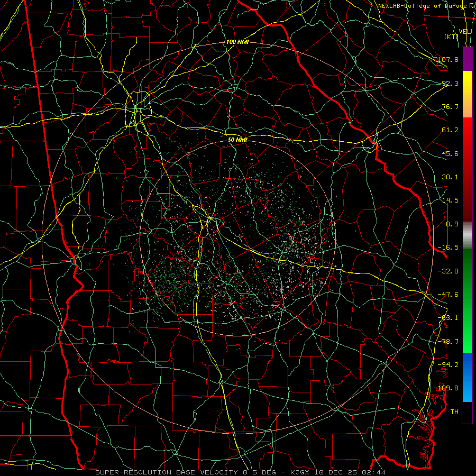Click the -63.1 velocity scale value

click(448, 318)
